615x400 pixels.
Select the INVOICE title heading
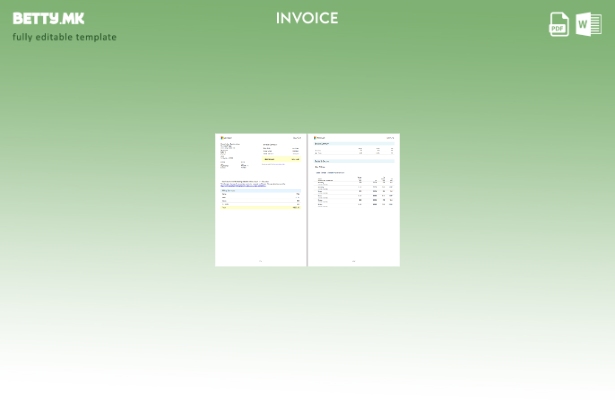(x=307, y=18)
